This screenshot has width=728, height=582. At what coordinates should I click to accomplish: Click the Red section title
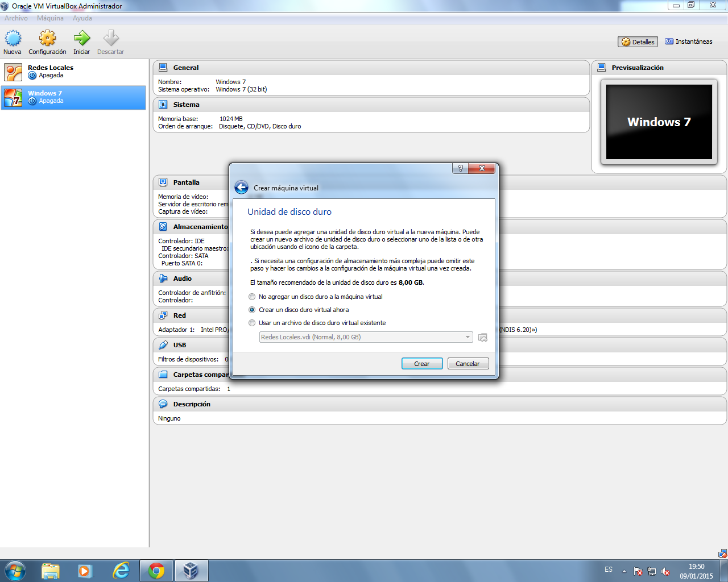pyautogui.click(x=180, y=315)
